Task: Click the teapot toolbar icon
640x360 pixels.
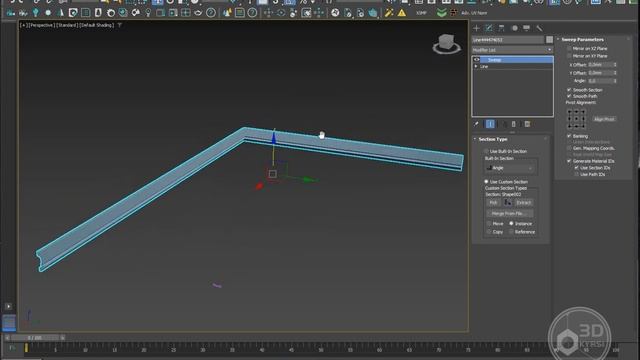Action: click(x=373, y=13)
